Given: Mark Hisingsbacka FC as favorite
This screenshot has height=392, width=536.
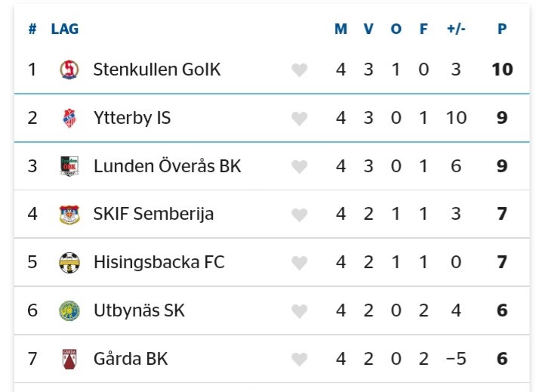Looking at the screenshot, I should click(x=300, y=263).
